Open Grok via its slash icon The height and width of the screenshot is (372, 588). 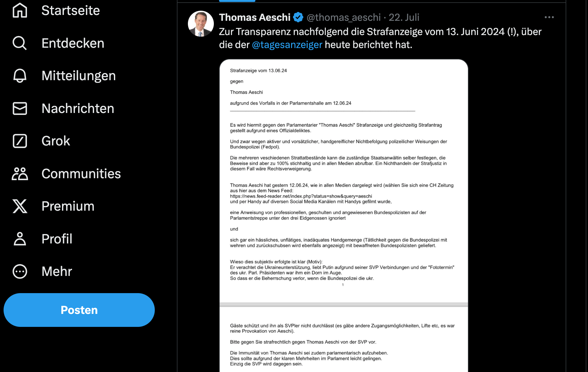pyautogui.click(x=20, y=141)
